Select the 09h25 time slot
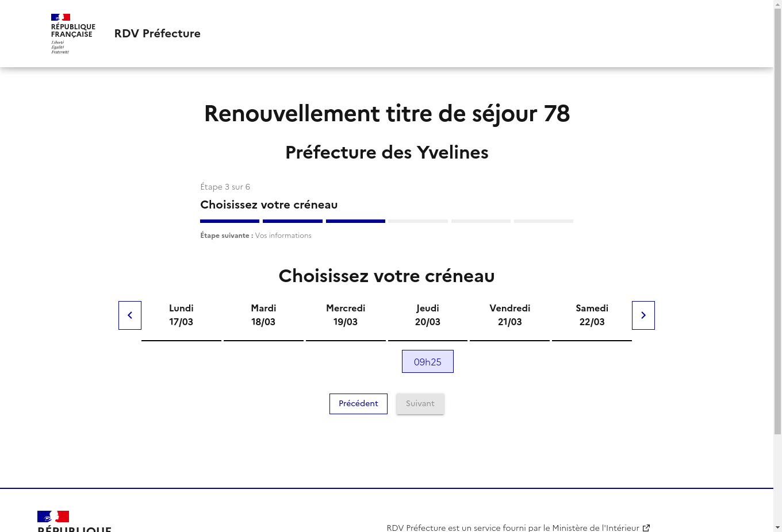 (x=428, y=361)
